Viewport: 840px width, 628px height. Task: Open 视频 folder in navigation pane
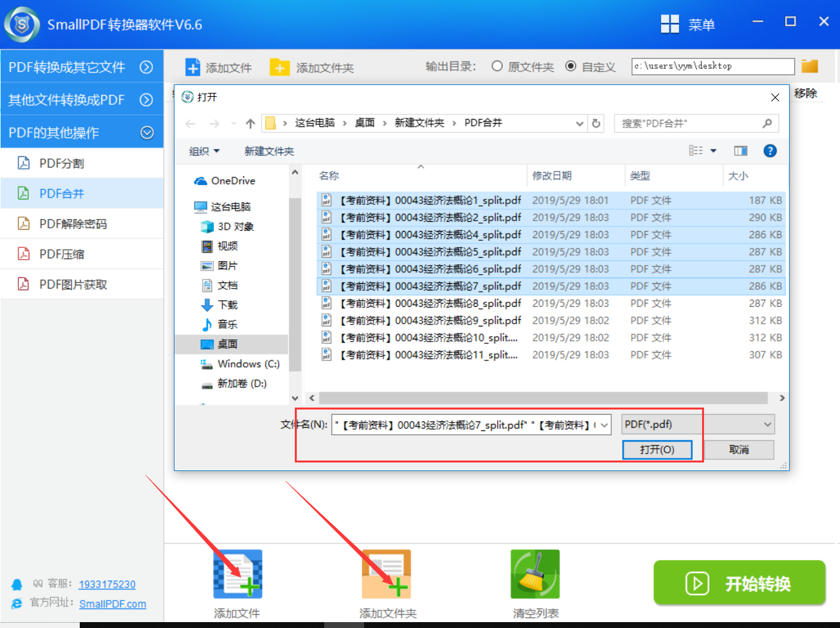coord(220,246)
